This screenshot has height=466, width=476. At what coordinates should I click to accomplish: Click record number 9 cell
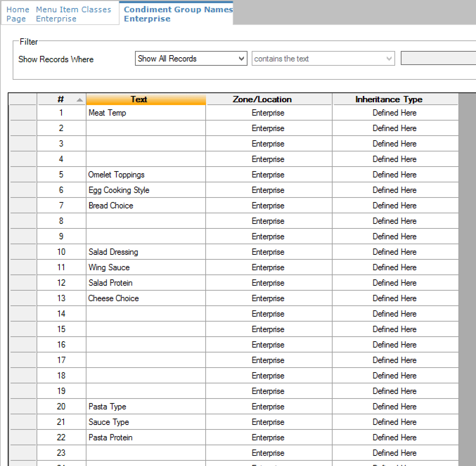point(62,237)
